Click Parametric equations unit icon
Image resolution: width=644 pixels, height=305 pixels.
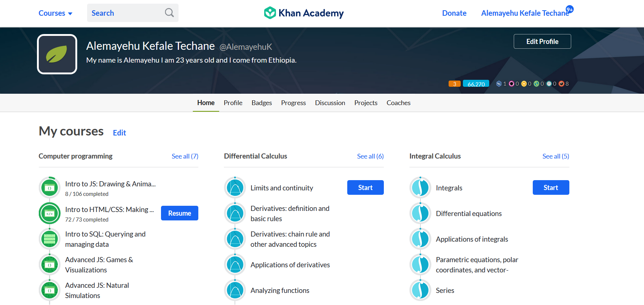pos(420,265)
